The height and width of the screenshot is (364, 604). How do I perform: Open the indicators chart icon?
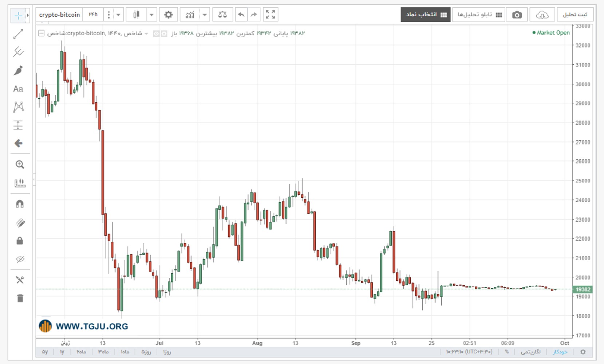click(190, 15)
